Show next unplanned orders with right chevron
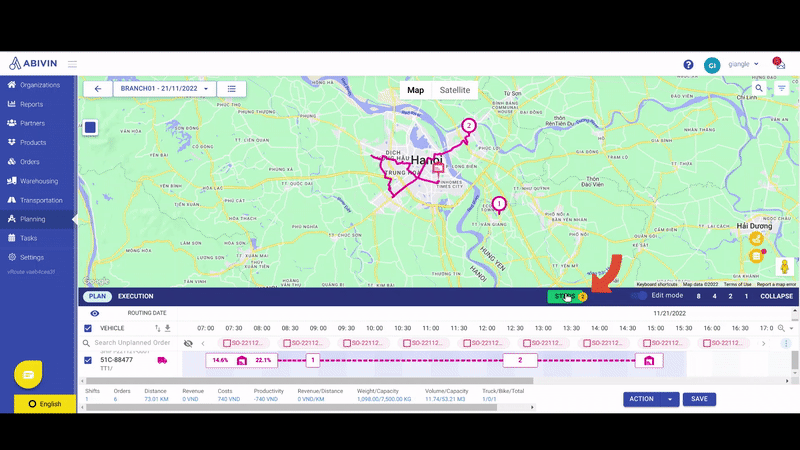This screenshot has width=800, height=450. pyautogui.click(x=764, y=343)
